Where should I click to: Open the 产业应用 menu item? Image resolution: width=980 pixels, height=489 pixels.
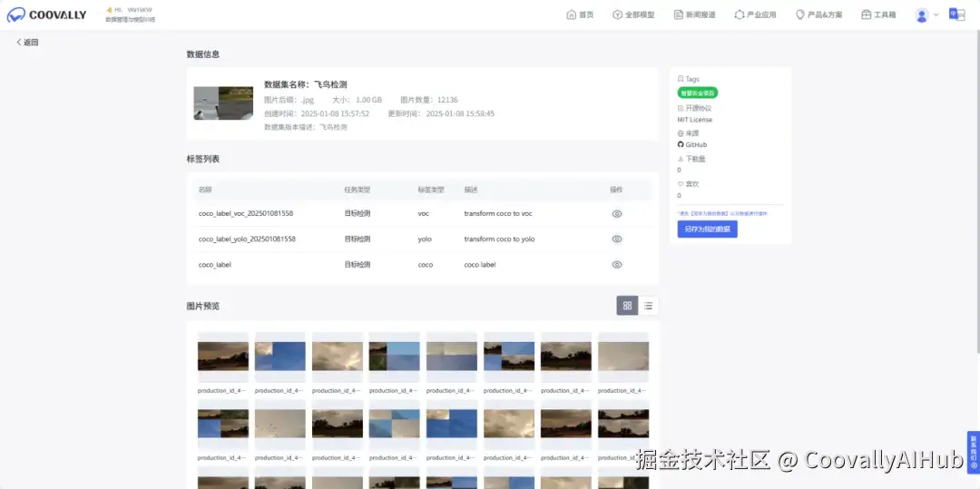[x=755, y=15]
